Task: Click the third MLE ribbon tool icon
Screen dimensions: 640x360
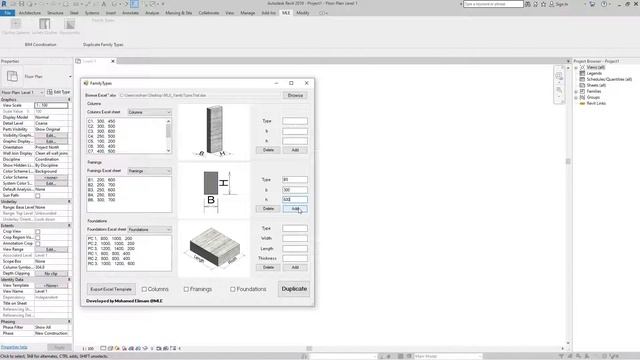Action: 70,24
